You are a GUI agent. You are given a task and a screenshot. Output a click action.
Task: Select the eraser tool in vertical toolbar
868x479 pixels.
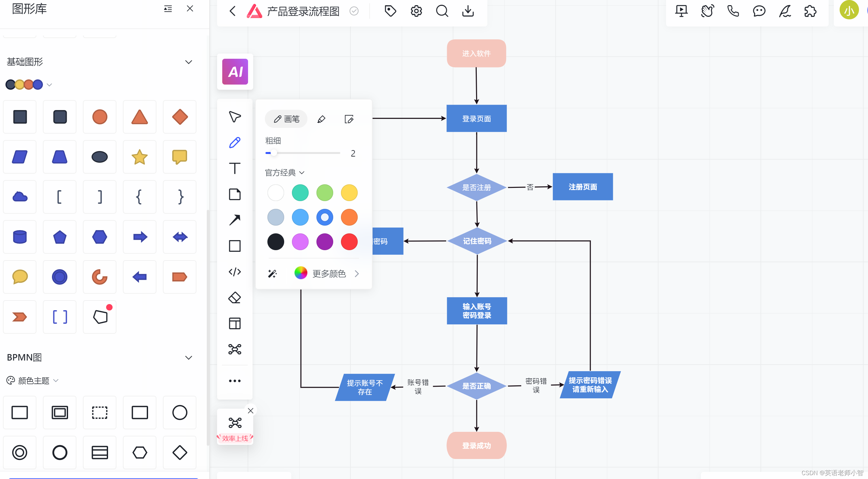[234, 298]
